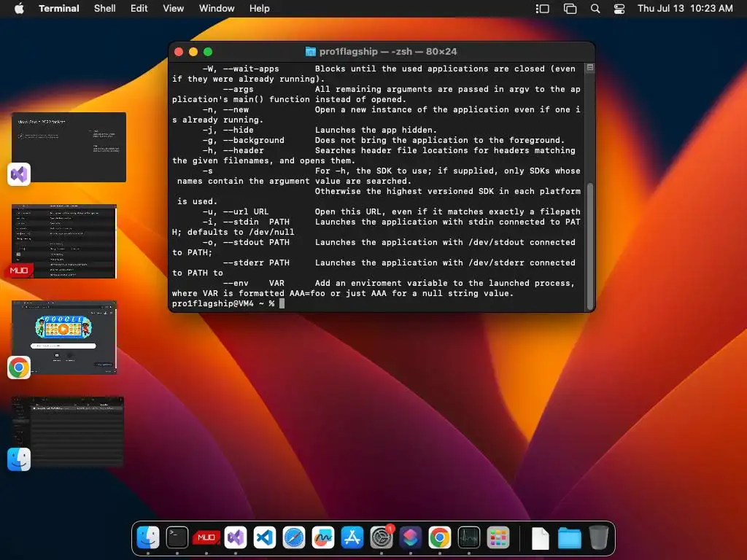This screenshot has width=747, height=560.
Task: Open the Terminal app in the Dock
Action: [177, 537]
